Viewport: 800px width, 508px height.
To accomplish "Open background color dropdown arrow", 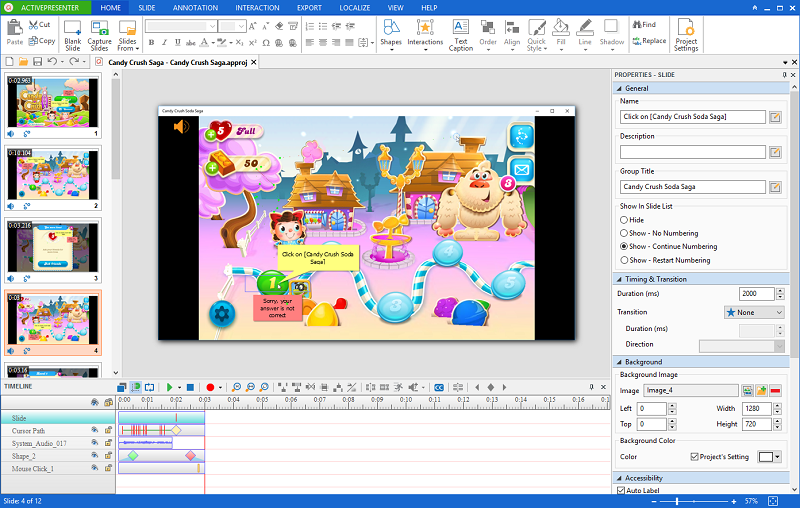I will coord(778,457).
